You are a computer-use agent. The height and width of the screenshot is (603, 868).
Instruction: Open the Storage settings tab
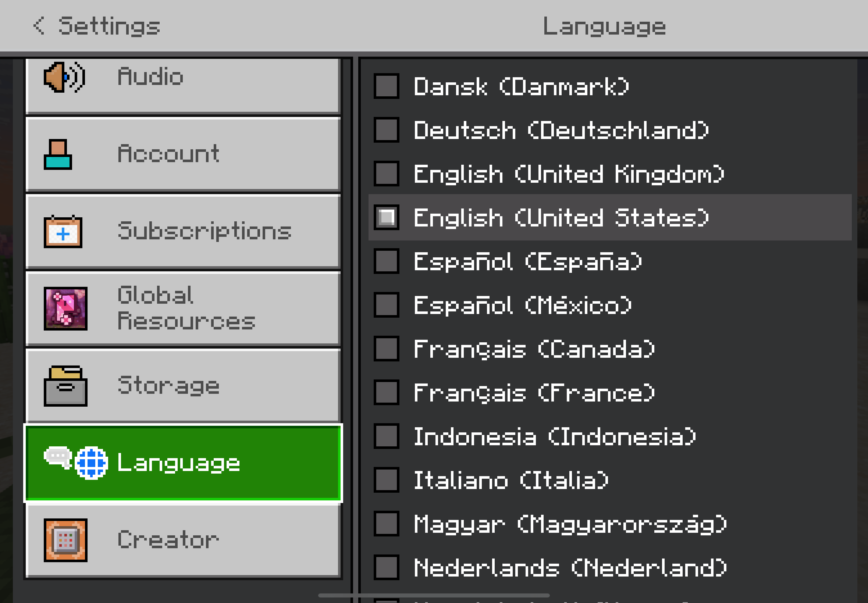click(x=183, y=386)
